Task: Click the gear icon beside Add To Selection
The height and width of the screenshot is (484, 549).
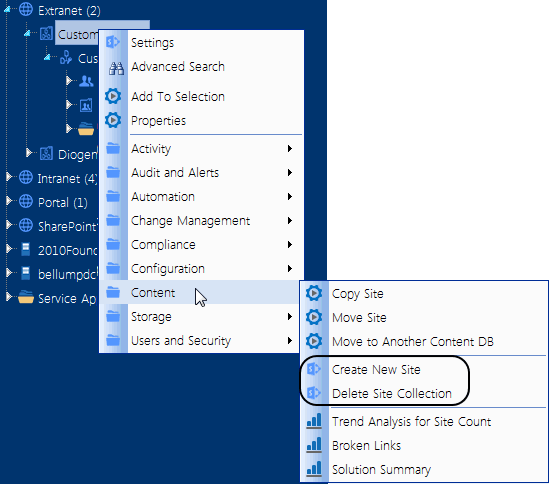Action: point(113,96)
